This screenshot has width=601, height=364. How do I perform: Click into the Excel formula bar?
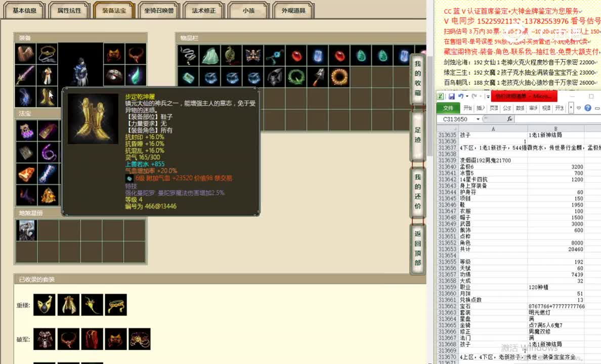[557, 119]
